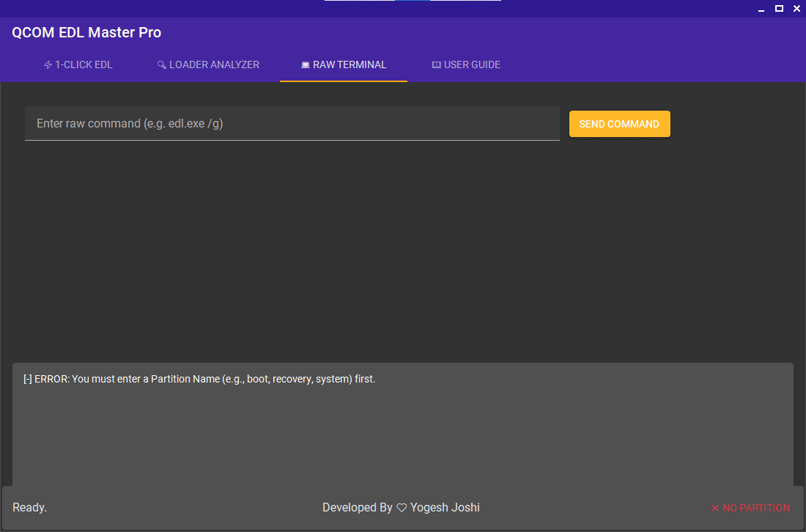Viewport: 806px width, 532px height.
Task: Click the Yogesh Joshi developer credit
Action: coord(445,508)
